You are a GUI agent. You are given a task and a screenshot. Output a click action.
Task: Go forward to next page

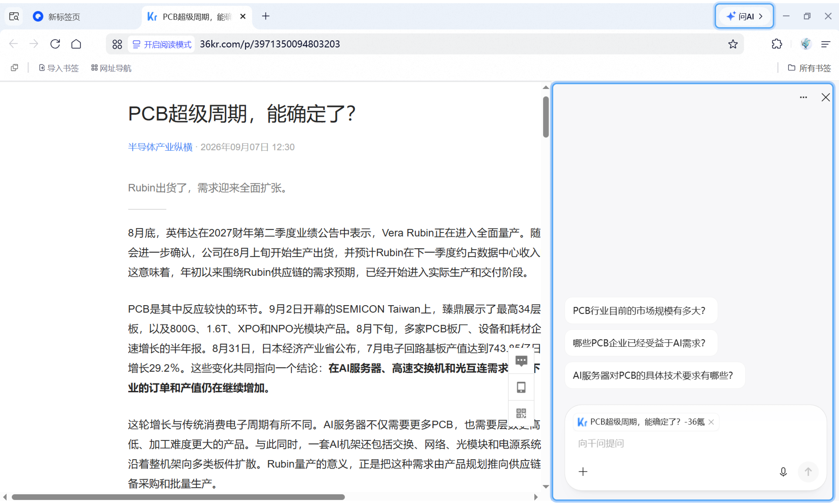tap(34, 44)
